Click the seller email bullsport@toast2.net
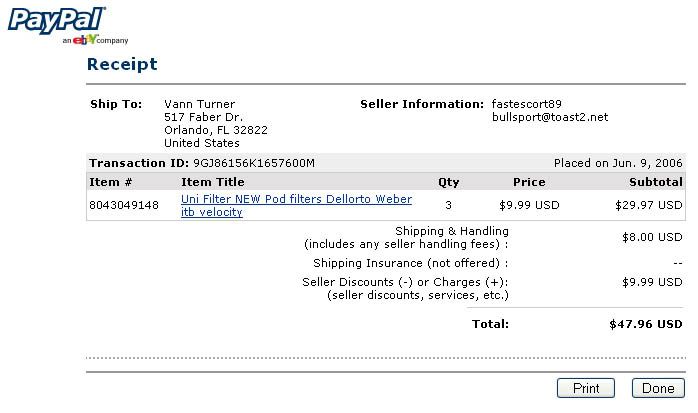Image resolution: width=698 pixels, height=413 pixels. 550,117
